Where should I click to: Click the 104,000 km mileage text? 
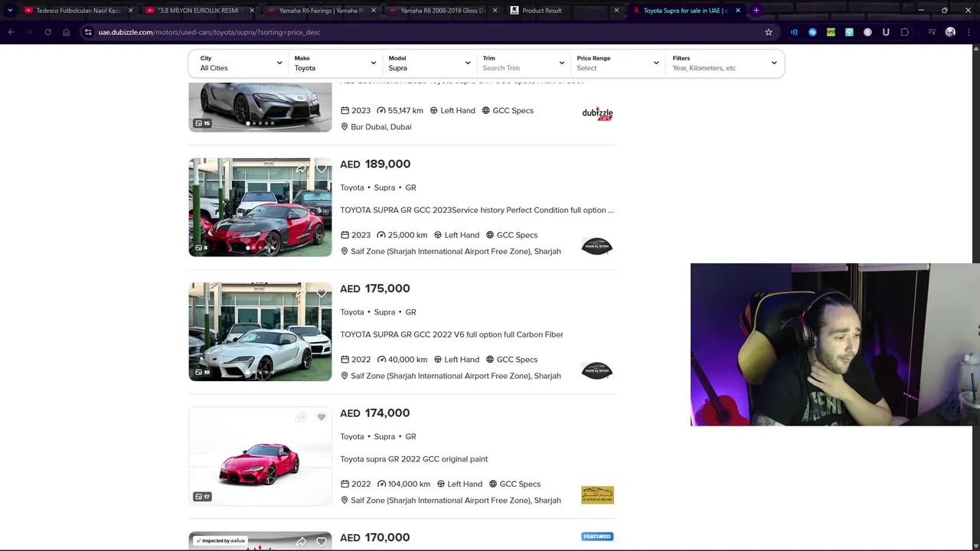(409, 484)
